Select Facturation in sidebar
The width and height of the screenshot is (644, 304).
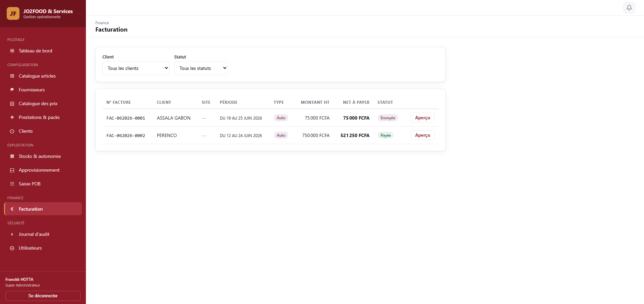[x=43, y=209]
